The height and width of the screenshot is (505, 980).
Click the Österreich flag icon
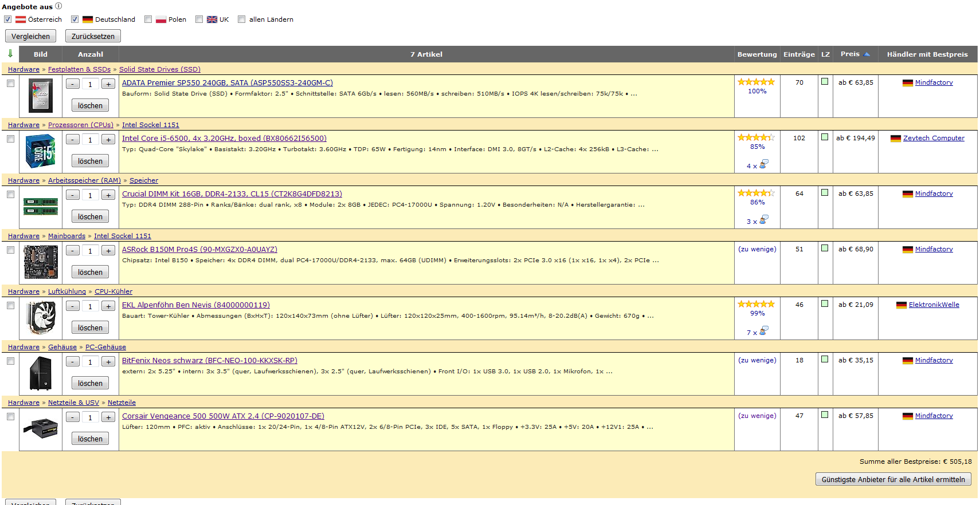click(x=21, y=19)
